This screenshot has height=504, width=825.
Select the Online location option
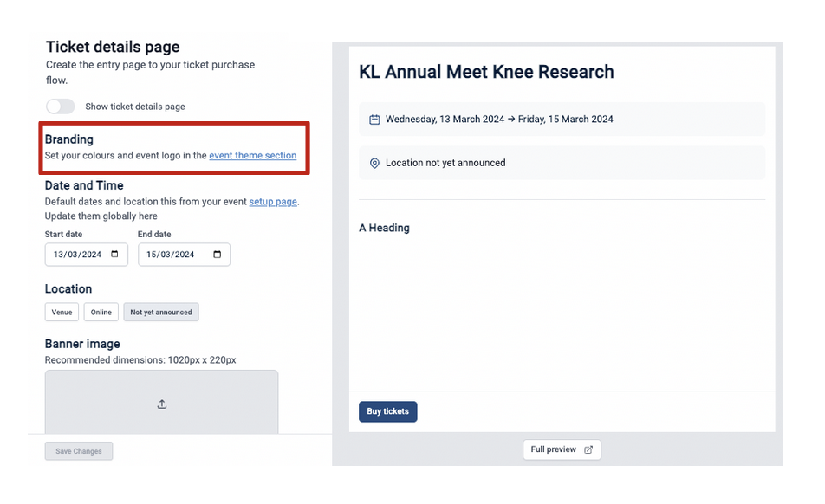(101, 312)
